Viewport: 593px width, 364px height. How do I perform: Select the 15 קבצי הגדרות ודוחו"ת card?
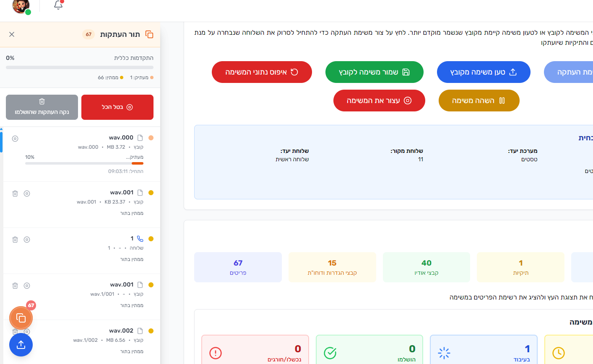pyautogui.click(x=332, y=267)
